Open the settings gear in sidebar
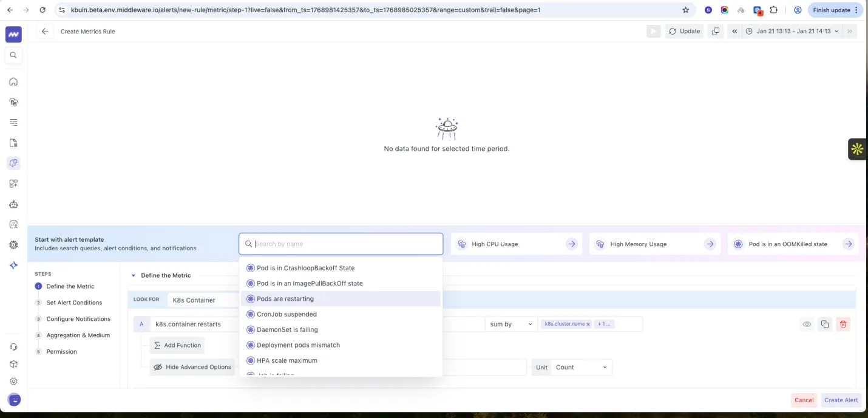This screenshot has height=418, width=868. [x=13, y=381]
